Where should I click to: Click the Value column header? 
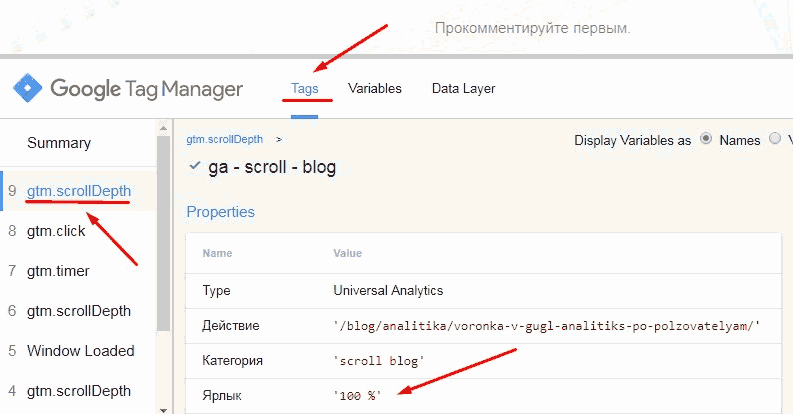347,253
